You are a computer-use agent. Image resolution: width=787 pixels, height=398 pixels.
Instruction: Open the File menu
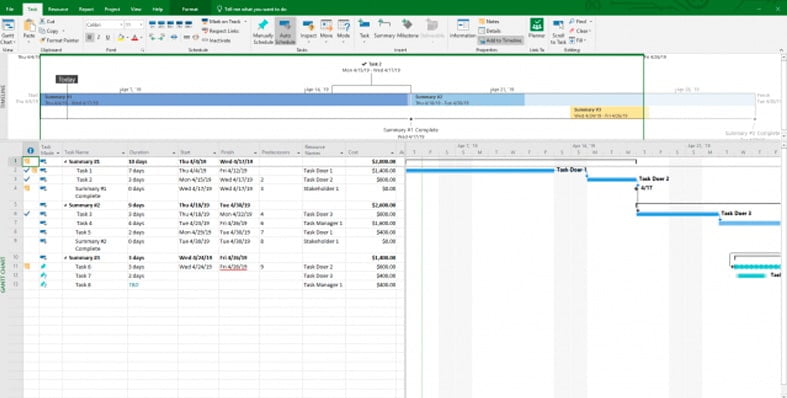10,9
